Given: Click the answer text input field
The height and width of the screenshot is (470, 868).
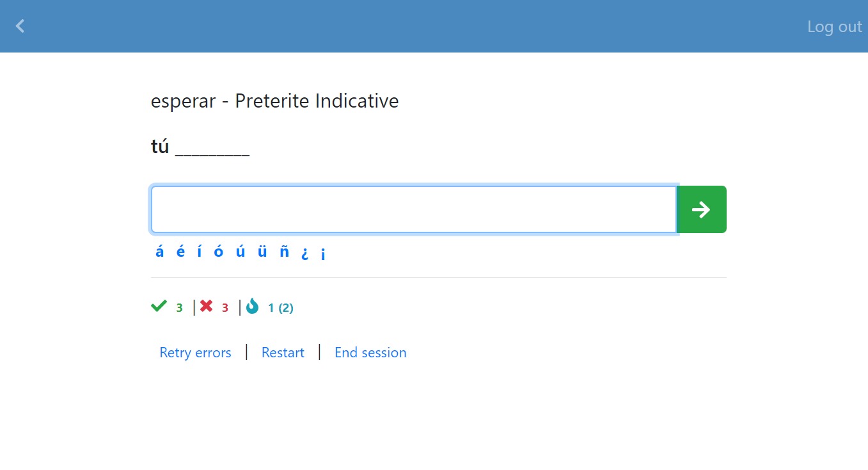Looking at the screenshot, I should point(414,209).
